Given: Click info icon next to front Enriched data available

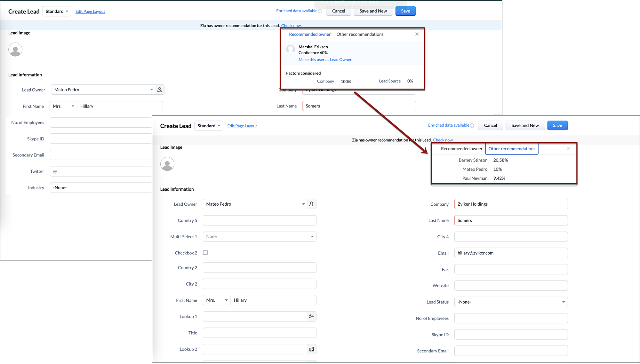Looking at the screenshot, I should coord(472,125).
